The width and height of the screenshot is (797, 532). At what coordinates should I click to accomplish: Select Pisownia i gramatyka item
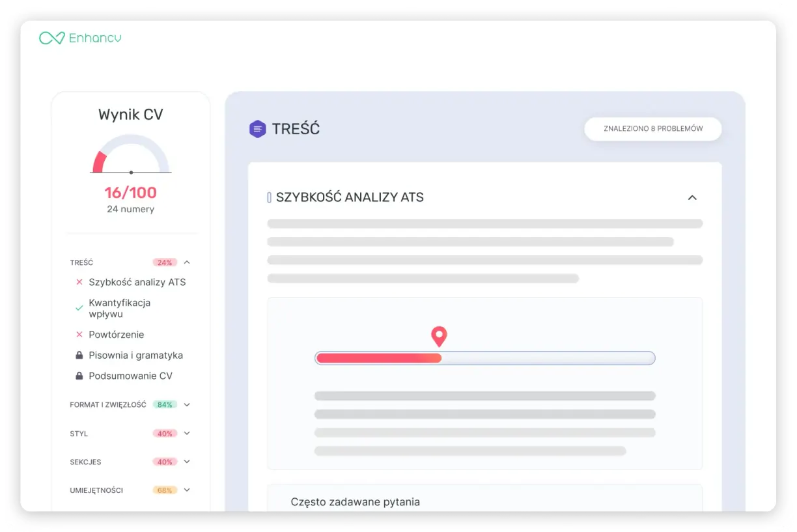point(136,355)
